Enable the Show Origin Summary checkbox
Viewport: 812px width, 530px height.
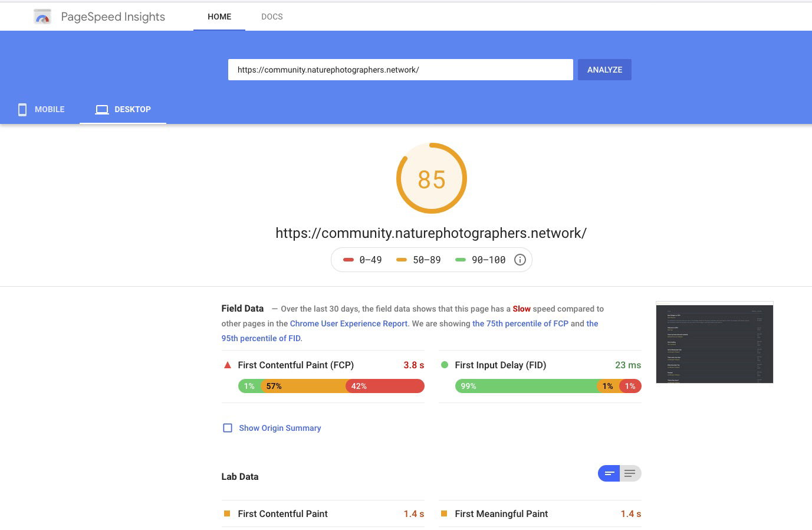(228, 428)
